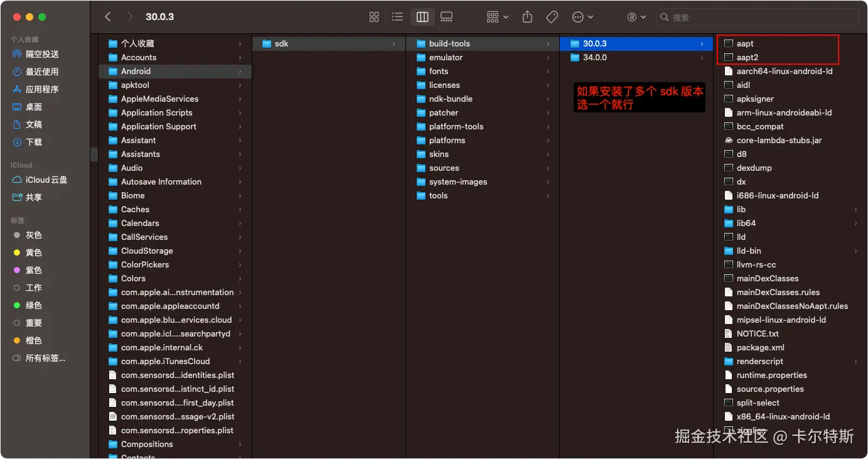Open Desktop (桌面) in sidebar
Screen dimensions: 868x459
34,107
